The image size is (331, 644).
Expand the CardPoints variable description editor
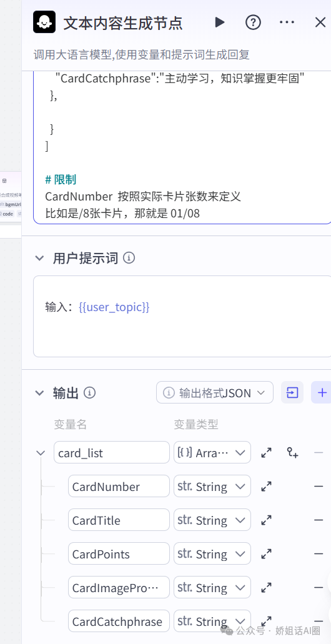point(267,554)
